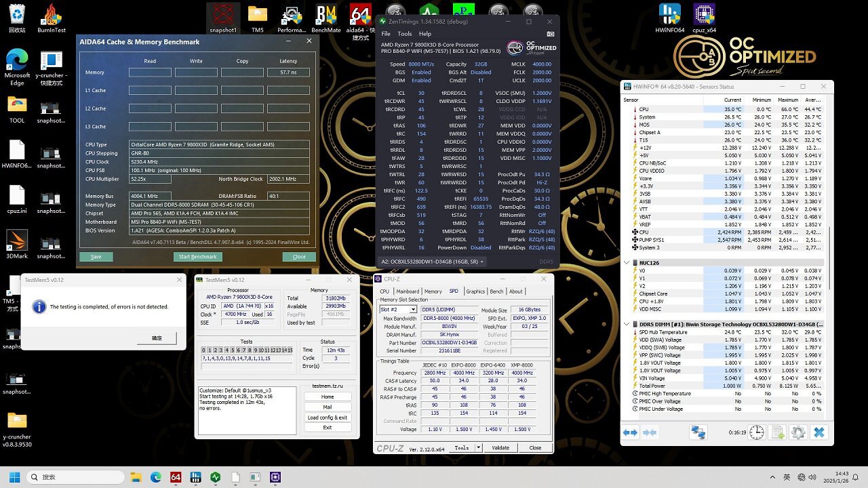Open HWiNFO sensor settings gear icon
This screenshot has height=488, width=868.
[x=798, y=432]
